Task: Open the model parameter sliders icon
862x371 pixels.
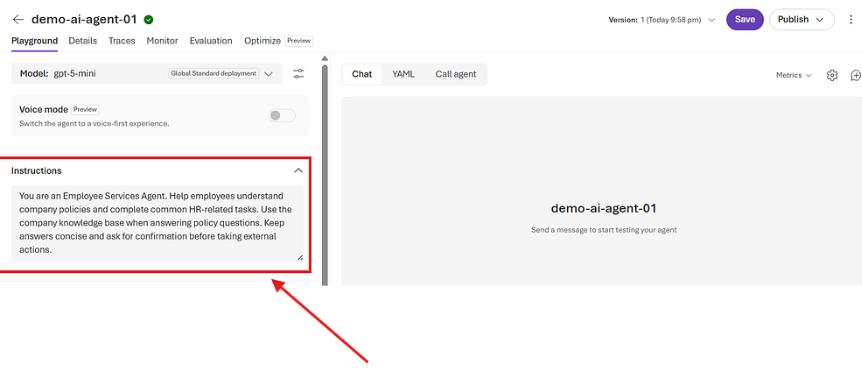Action: coord(299,74)
